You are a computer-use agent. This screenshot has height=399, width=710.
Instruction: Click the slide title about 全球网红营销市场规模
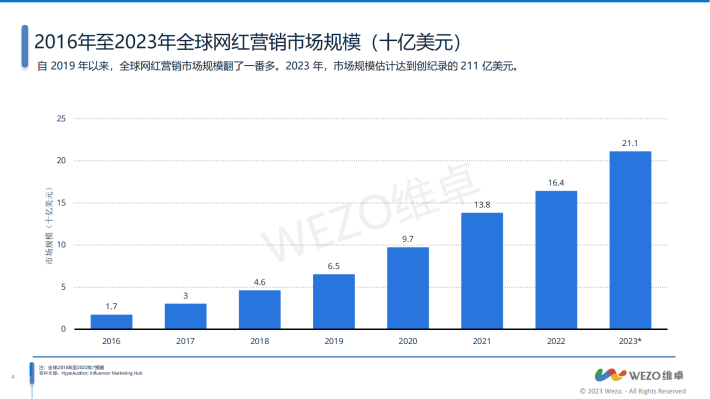[248, 42]
